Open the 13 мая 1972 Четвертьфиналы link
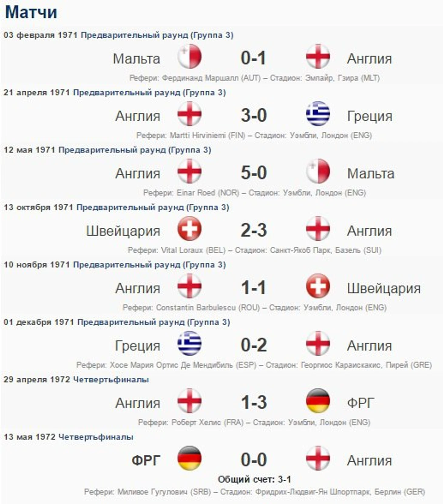This screenshot has height=504, width=443. click(96, 437)
